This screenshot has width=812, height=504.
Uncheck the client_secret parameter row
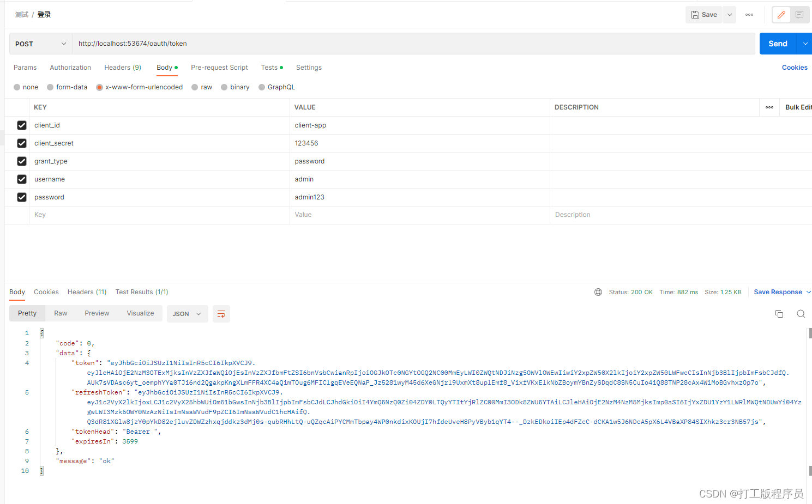coord(22,143)
